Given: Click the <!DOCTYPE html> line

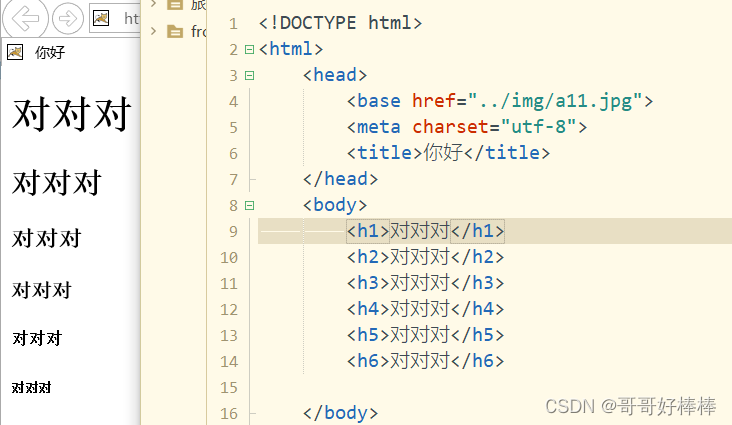Looking at the screenshot, I should [x=340, y=23].
